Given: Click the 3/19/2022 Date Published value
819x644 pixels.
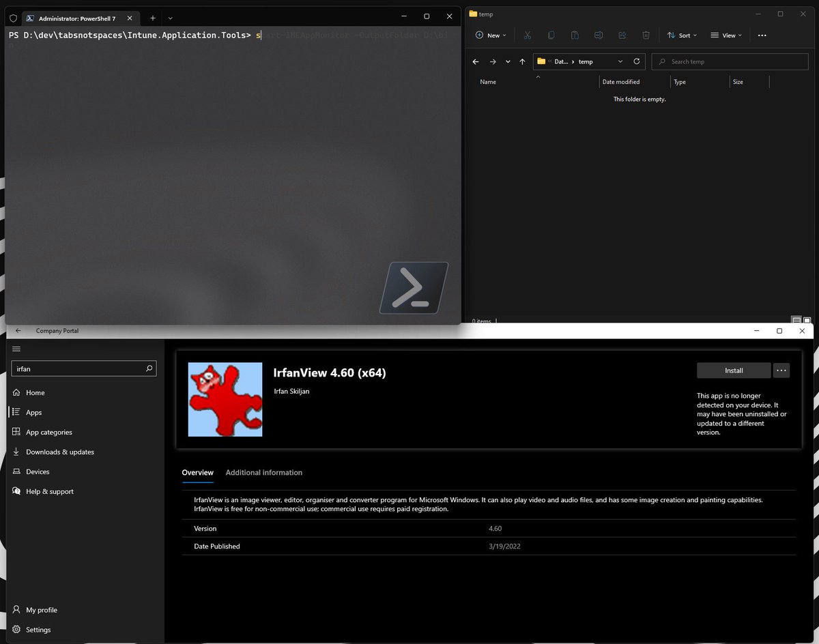Looking at the screenshot, I should tap(504, 546).
